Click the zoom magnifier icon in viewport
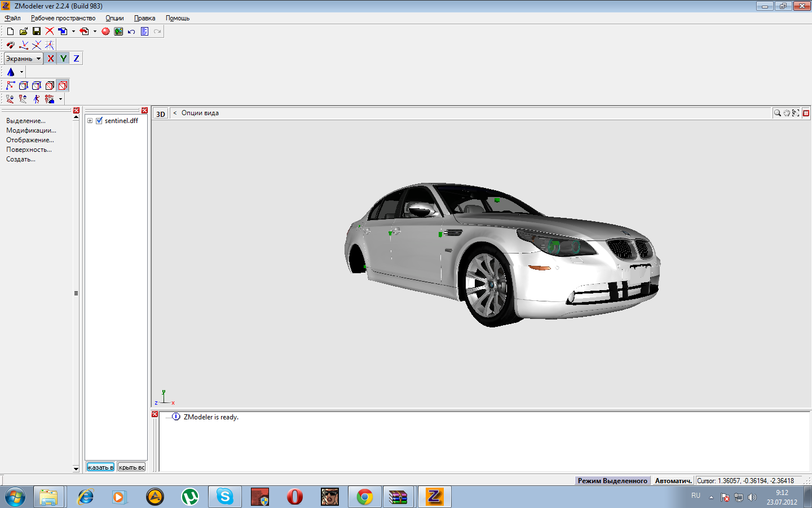Image resolution: width=812 pixels, height=508 pixels. coord(778,113)
